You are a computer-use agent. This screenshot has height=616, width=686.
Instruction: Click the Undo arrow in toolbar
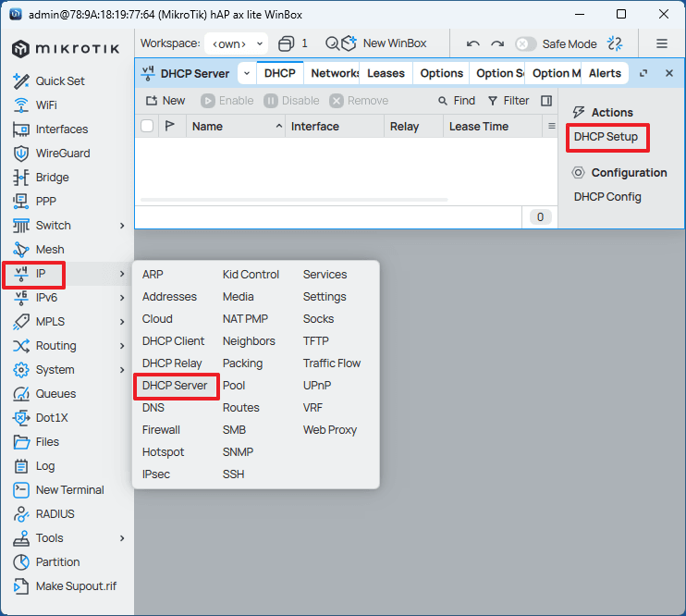click(x=473, y=43)
